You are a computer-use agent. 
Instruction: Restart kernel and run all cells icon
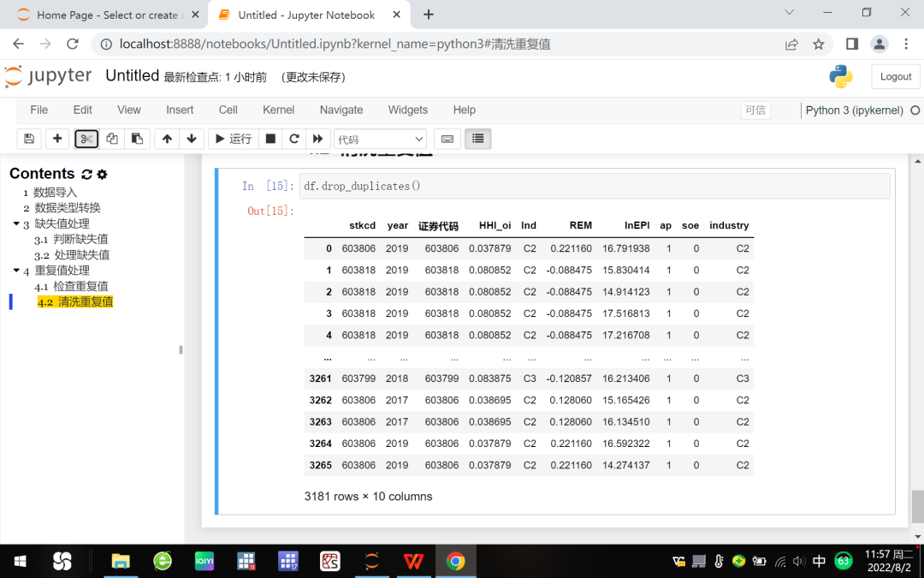[317, 139]
